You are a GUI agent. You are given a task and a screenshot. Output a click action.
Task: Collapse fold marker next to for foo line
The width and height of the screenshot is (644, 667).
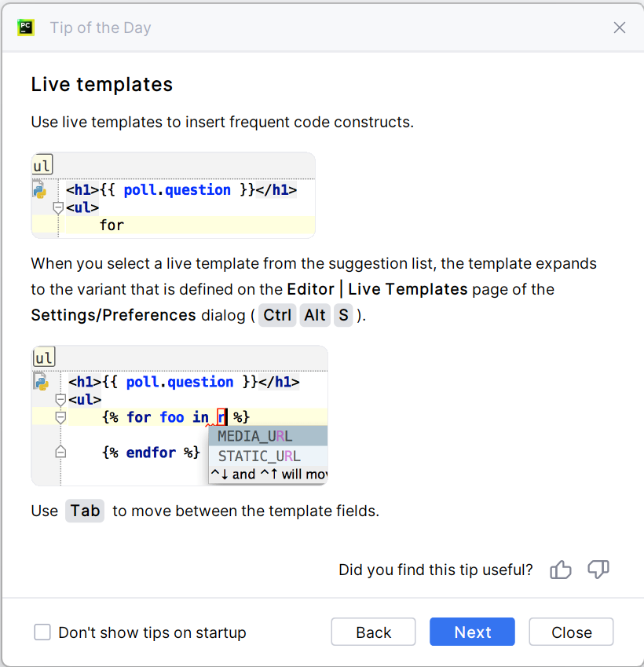[x=60, y=418]
